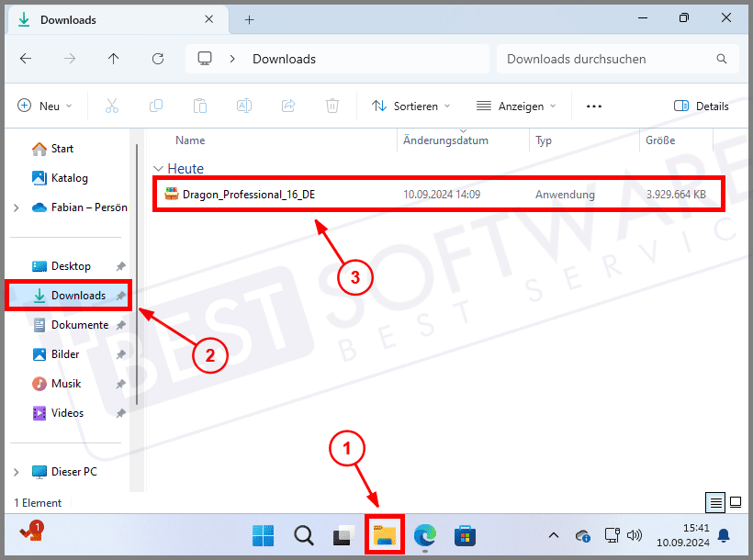Image resolution: width=753 pixels, height=560 pixels.
Task: Switch to details list view in status bar
Action: [x=715, y=502]
